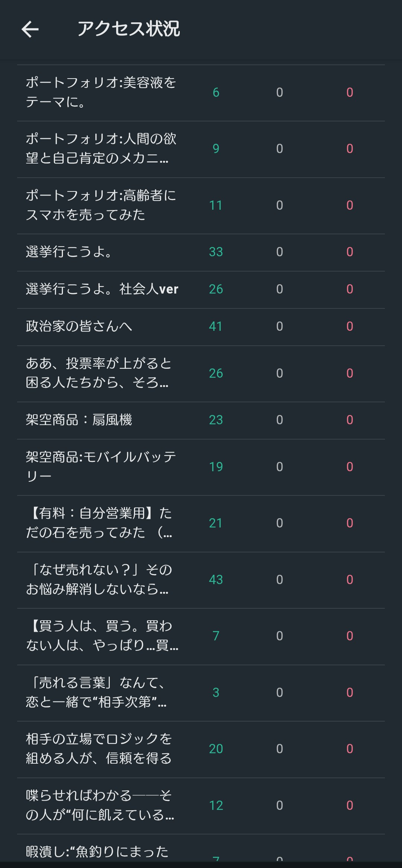Tap the アクセス状況 page title
This screenshot has width=402, height=868.
128,29
